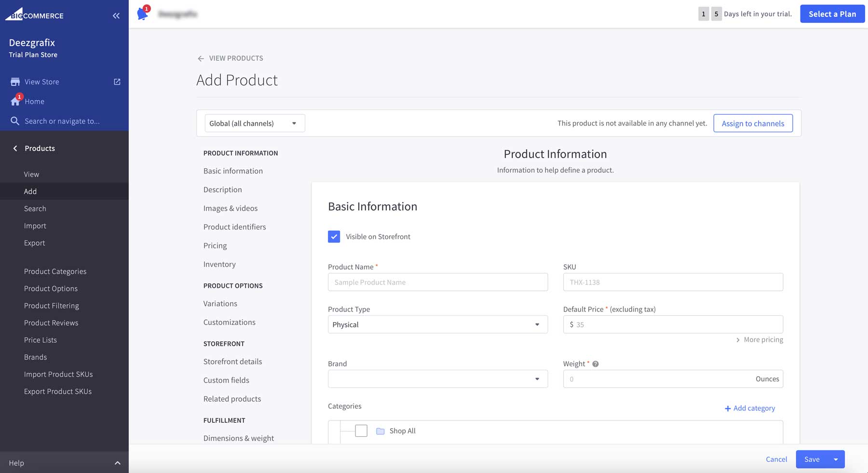This screenshot has width=868, height=473.
Task: Click the back arrow next to VIEW PRODUCTS
Action: pos(201,58)
